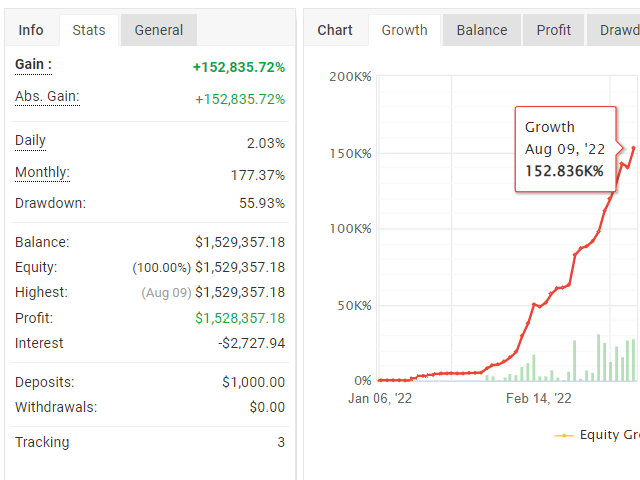The image size is (640, 480).
Task: Show the Profit chart tab
Action: (x=553, y=30)
